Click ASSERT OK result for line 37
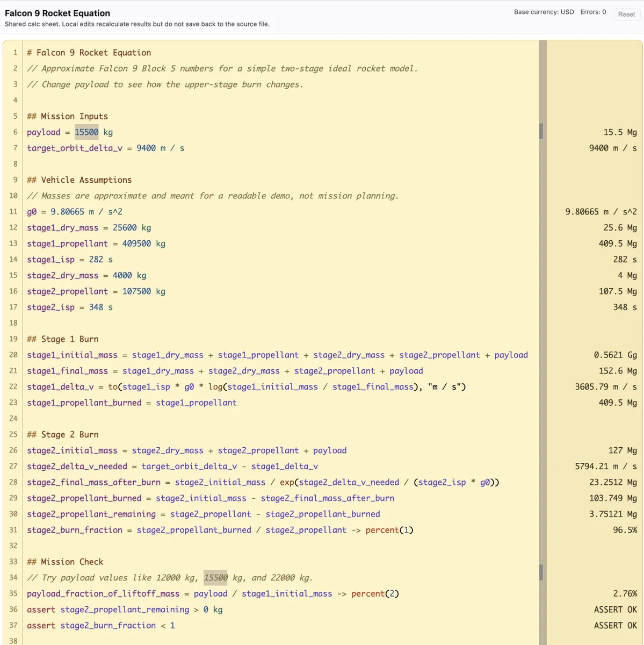Viewport: 644px width, 645px height. pyautogui.click(x=616, y=625)
